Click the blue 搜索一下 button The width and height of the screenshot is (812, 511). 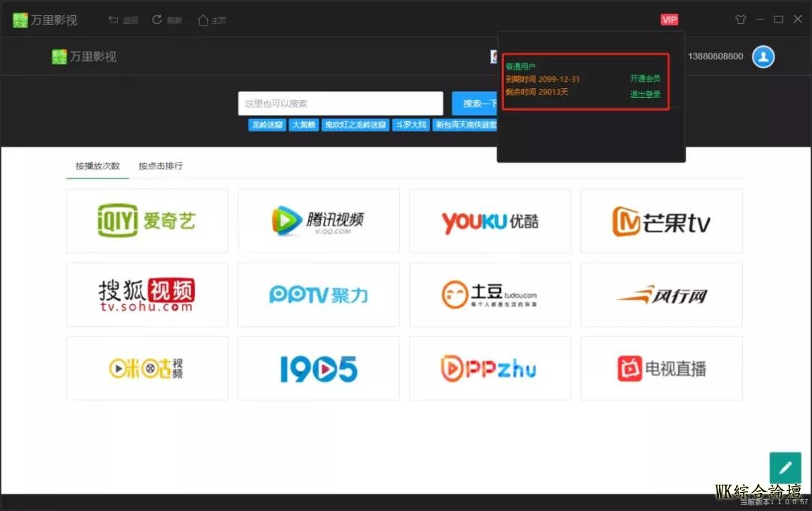coord(475,103)
